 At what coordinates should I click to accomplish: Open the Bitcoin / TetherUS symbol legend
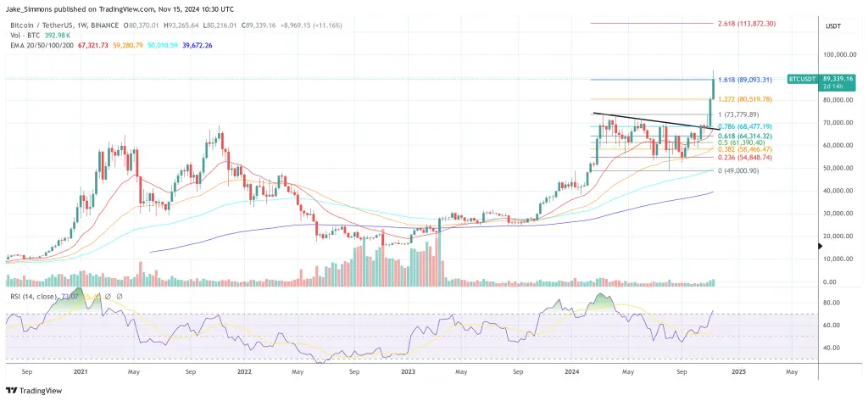pos(62,25)
